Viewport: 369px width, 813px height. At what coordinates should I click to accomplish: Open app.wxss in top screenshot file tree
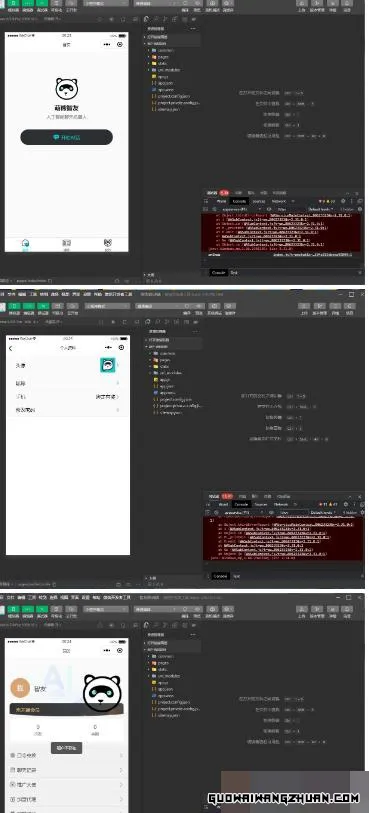(x=165, y=89)
